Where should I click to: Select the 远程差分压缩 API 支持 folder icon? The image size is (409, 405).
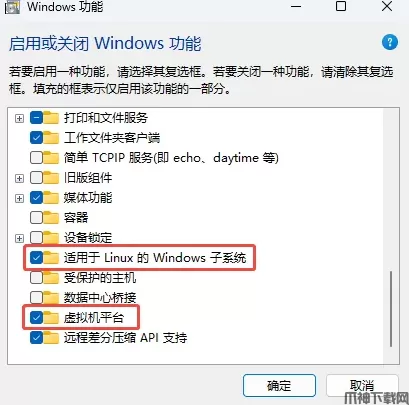[51, 338]
